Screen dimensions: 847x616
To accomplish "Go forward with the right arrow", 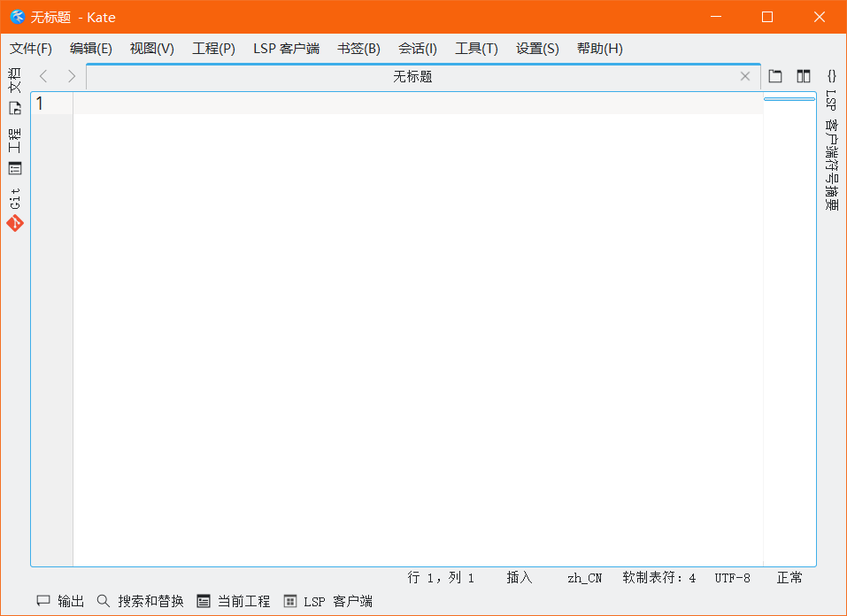I will (x=72, y=77).
